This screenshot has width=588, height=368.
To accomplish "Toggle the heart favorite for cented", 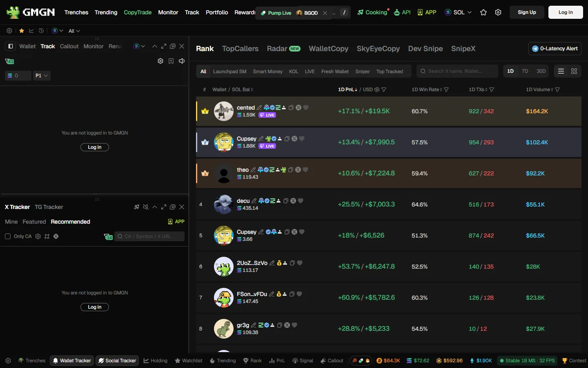I will 306,108.
